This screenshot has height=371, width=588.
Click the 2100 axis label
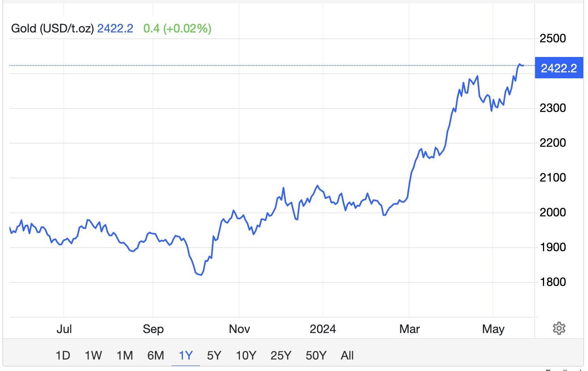[x=553, y=178]
